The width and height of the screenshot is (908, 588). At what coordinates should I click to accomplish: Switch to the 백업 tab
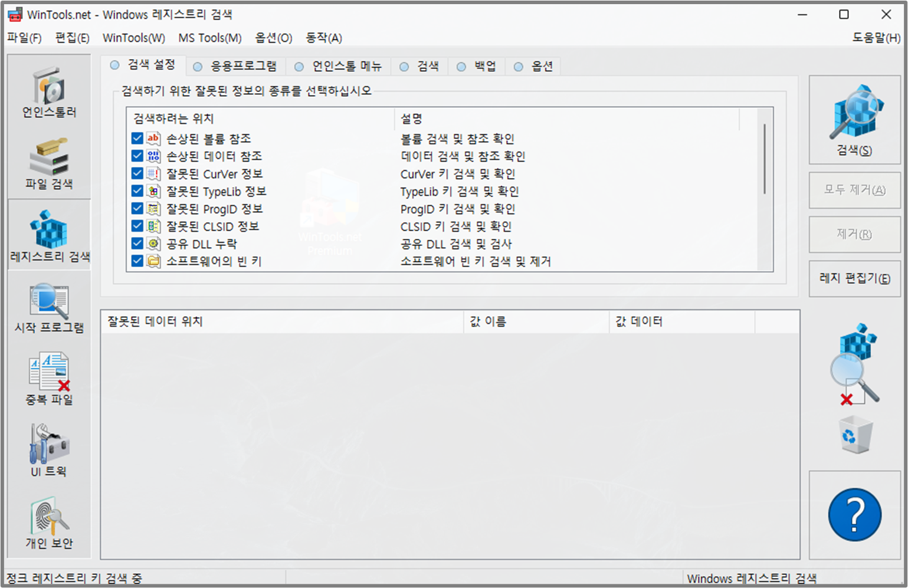click(477, 66)
